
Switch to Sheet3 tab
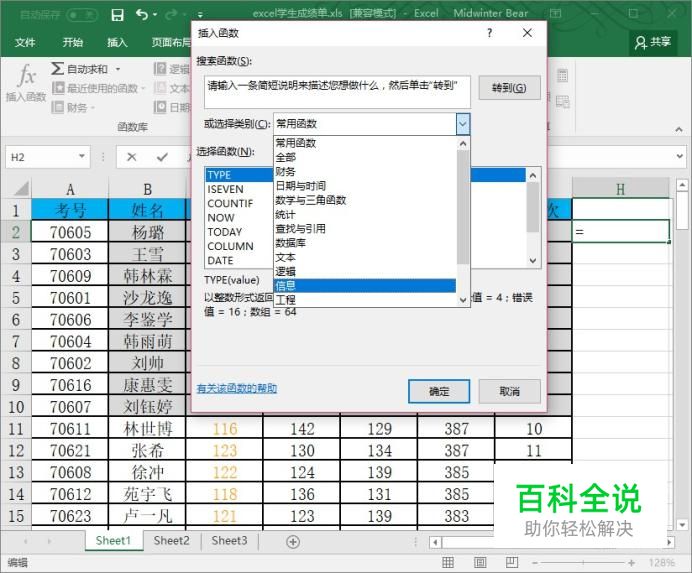pos(229,541)
